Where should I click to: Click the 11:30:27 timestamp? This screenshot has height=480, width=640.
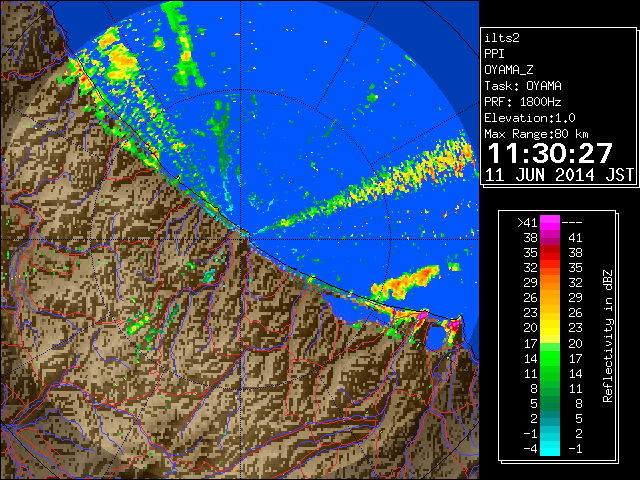[x=550, y=153]
